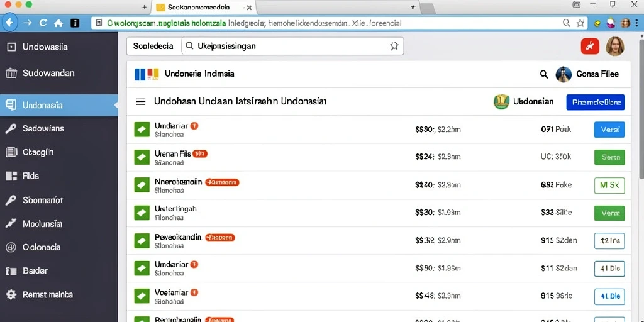
Task: Open hamburger menu beside list heading
Action: 140,101
